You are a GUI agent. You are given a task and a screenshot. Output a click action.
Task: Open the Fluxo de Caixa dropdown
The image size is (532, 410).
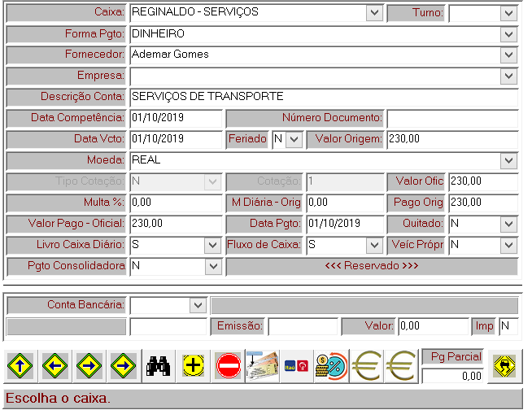374,245
